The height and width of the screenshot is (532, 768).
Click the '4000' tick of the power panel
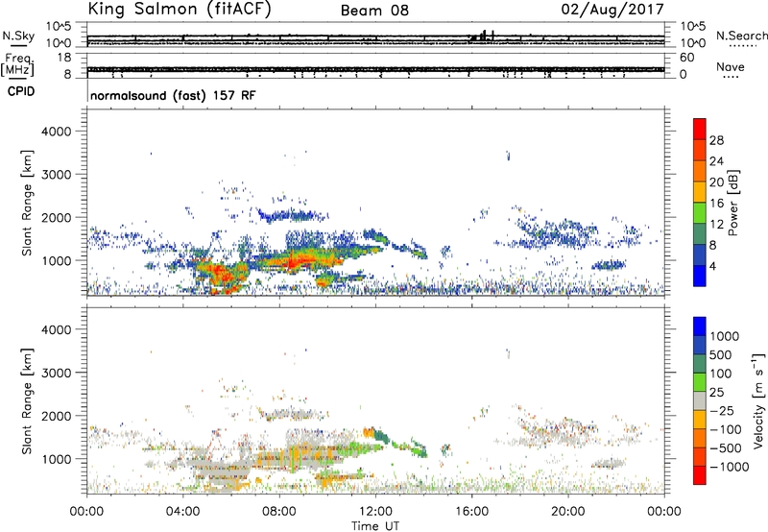pyautogui.click(x=57, y=132)
